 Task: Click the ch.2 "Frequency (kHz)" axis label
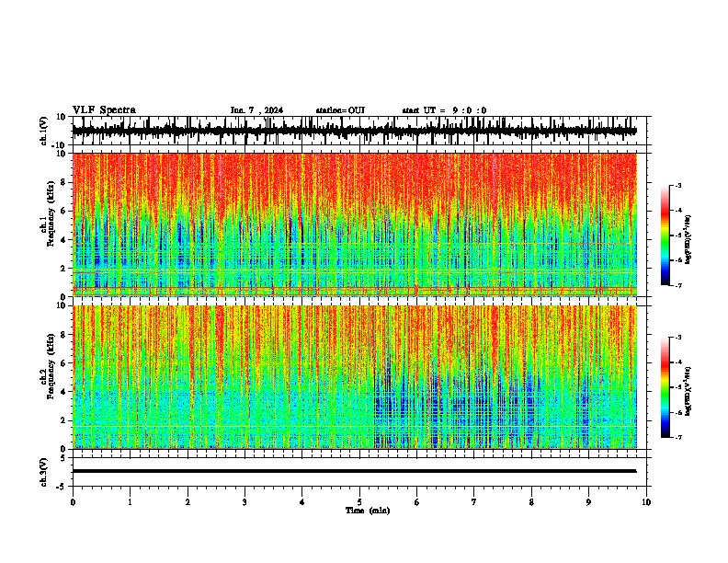[51, 366]
